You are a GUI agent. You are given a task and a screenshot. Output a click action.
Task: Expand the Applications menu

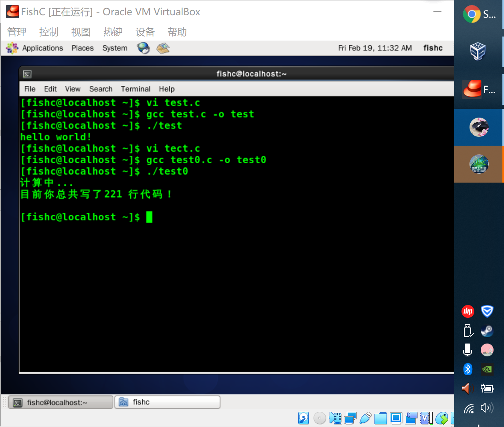43,48
